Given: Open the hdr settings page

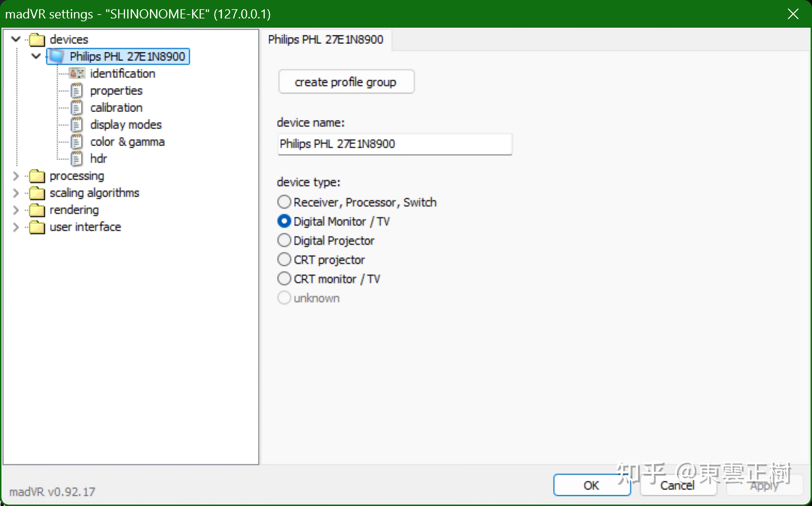Looking at the screenshot, I should pos(99,159).
